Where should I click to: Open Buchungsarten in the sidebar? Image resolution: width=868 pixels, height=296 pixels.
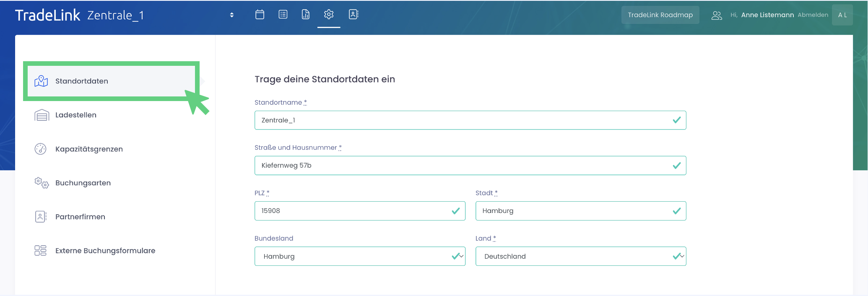(x=83, y=183)
